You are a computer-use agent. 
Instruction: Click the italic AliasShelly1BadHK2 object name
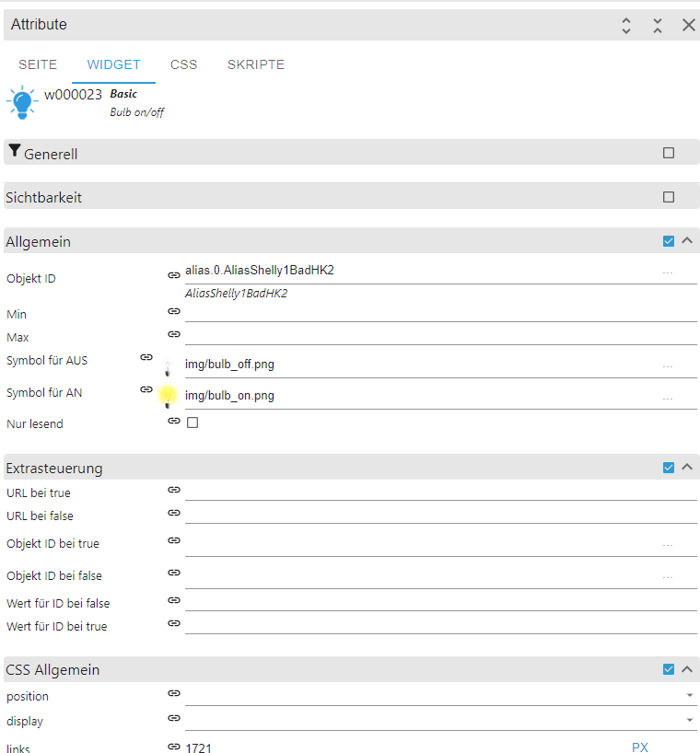pos(236,294)
